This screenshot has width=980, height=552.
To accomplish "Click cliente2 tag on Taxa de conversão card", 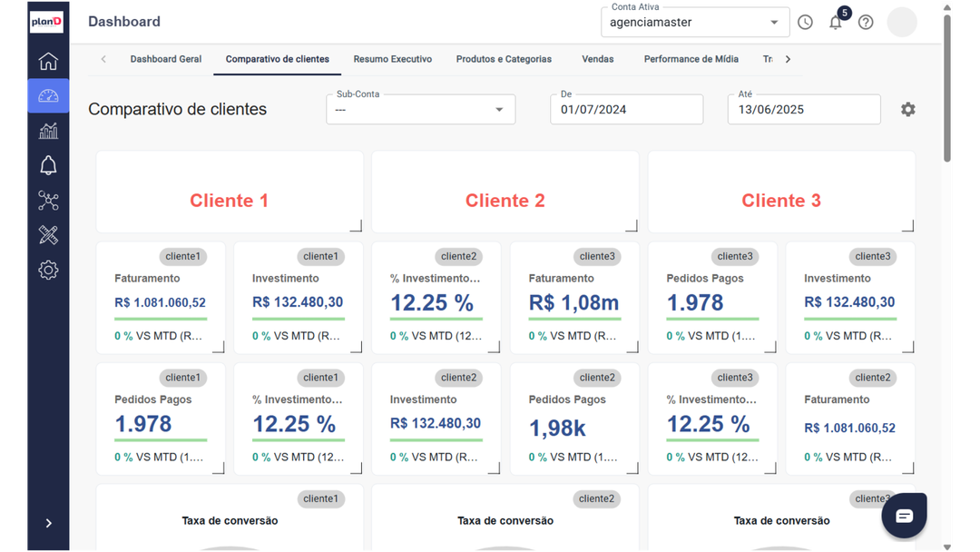I will tap(596, 498).
